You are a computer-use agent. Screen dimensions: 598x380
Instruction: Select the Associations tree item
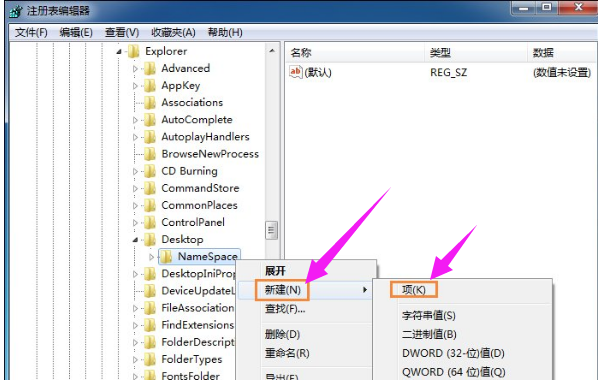pos(192,103)
